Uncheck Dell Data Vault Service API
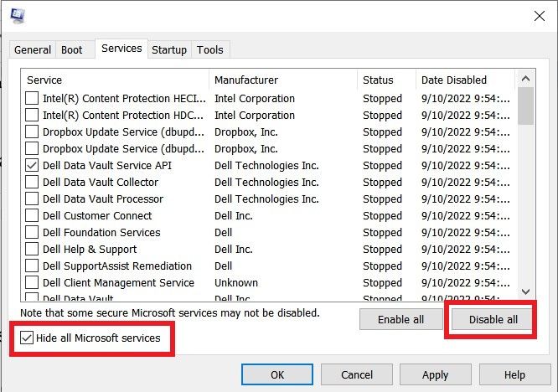Viewport: 558px width, 392px height. 32,165
